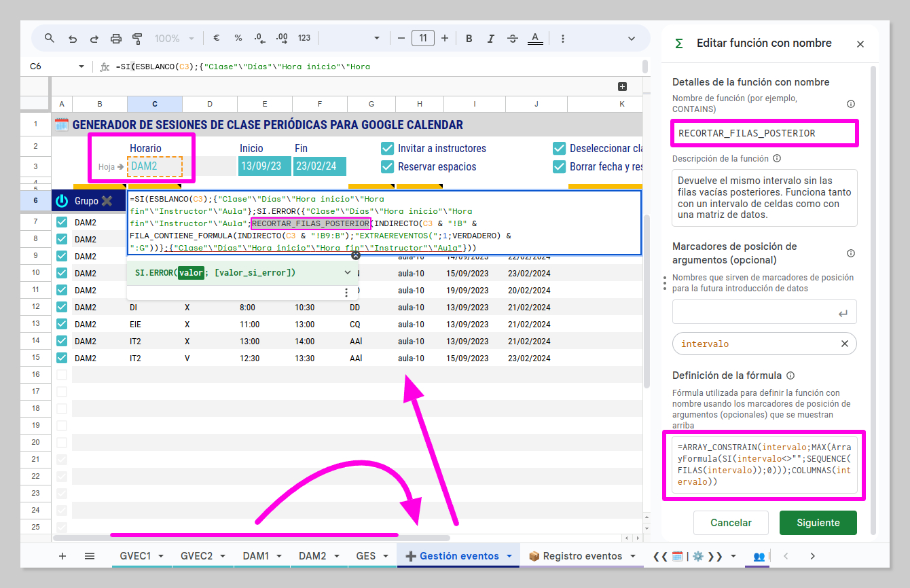Switch to the GES sheet tab

pyautogui.click(x=366, y=556)
